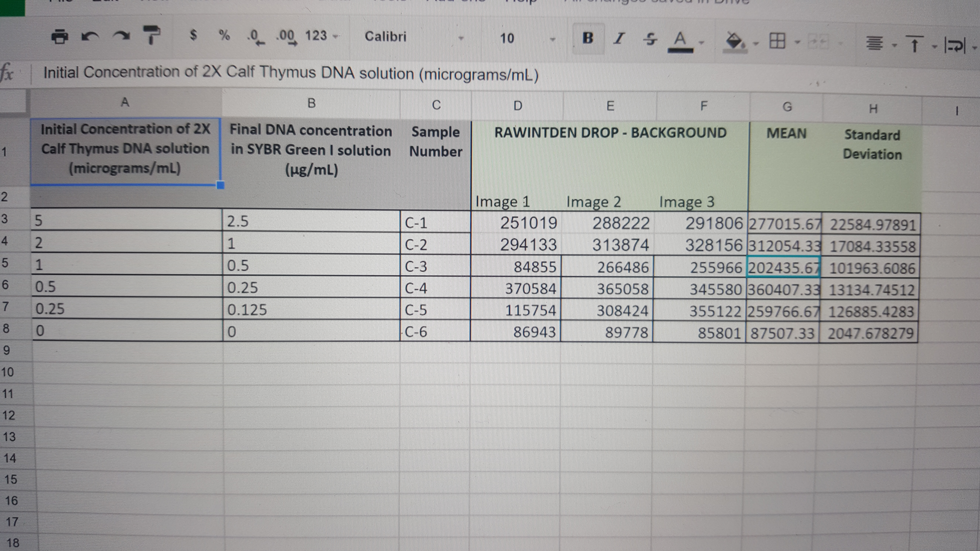
Task: Open the Borders tool
Action: point(777,40)
